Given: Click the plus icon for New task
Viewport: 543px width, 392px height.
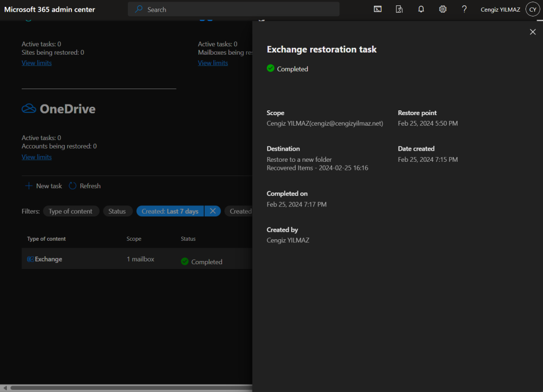Looking at the screenshot, I should pos(29,186).
